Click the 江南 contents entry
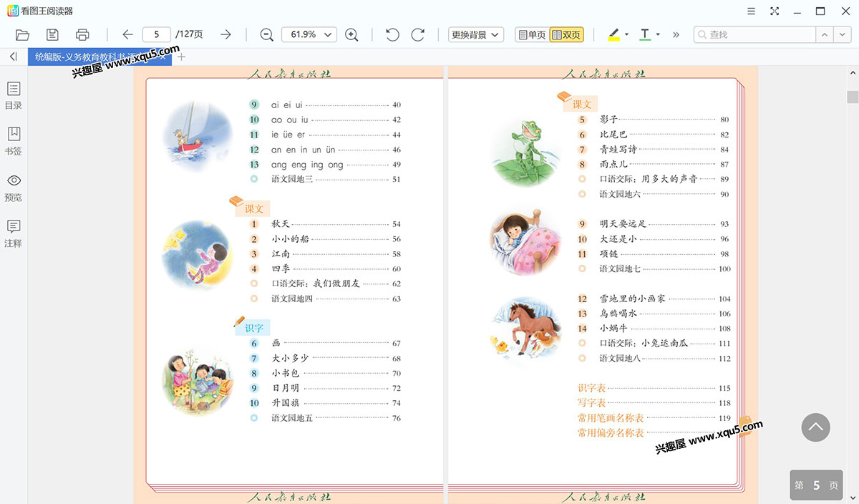This screenshot has height=504, width=859. [x=280, y=254]
